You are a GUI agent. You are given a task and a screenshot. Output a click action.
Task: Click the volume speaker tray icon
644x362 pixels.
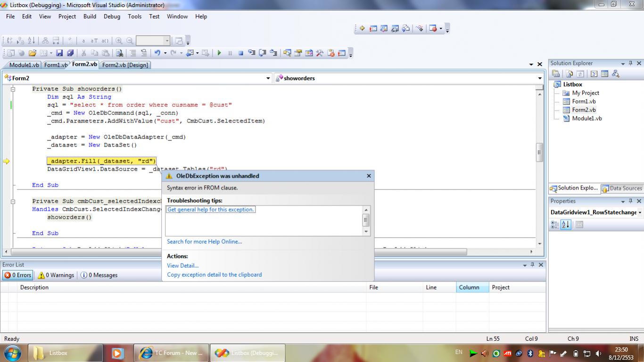coord(598,353)
